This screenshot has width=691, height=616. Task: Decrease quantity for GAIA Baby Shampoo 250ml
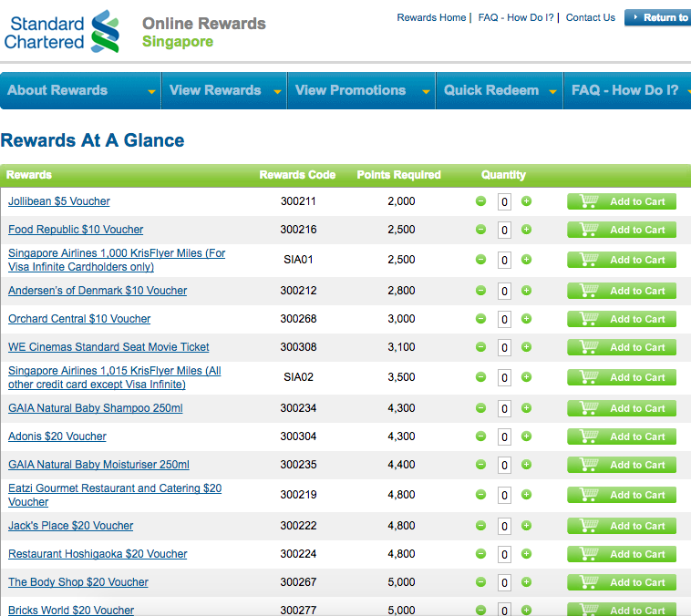(480, 408)
